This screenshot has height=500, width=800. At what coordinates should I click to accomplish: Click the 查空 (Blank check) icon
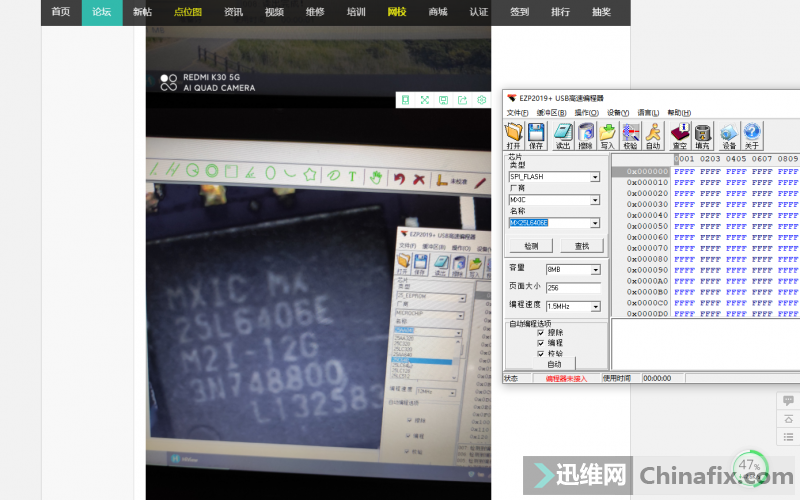click(x=680, y=134)
